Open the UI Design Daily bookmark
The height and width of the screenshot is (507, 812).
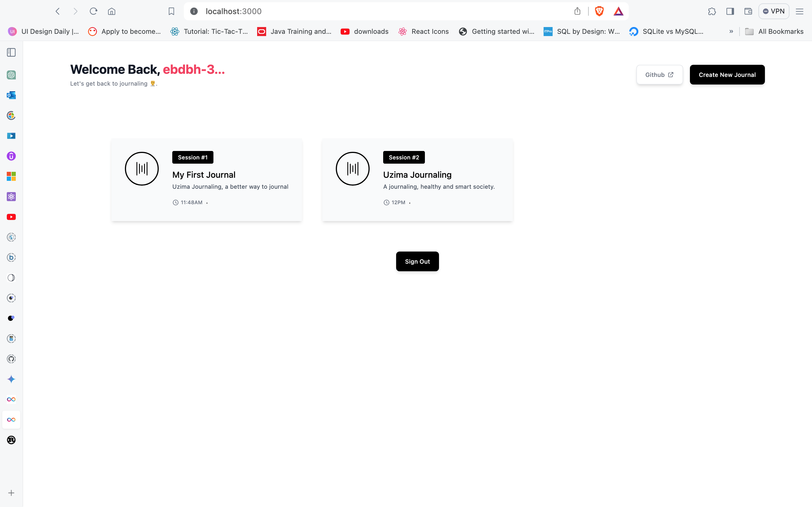pos(44,31)
